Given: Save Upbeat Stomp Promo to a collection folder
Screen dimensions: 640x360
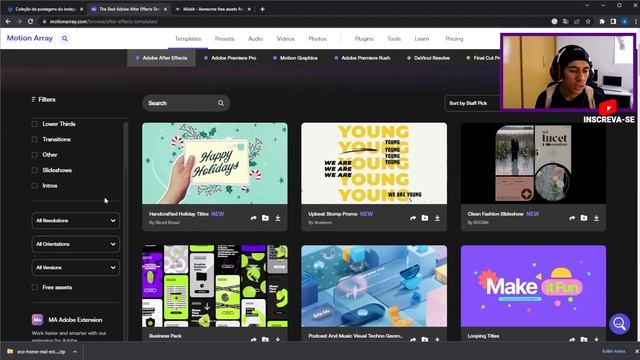Looking at the screenshot, I should (424, 218).
